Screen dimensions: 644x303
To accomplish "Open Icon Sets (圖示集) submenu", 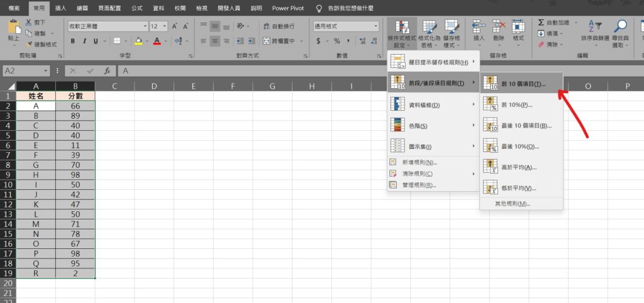I will (x=433, y=146).
